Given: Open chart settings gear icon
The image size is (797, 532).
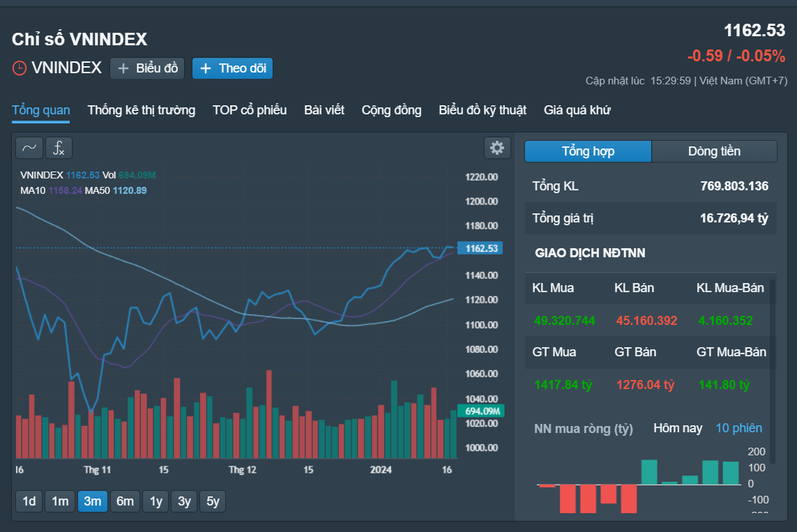Looking at the screenshot, I should point(497,148).
